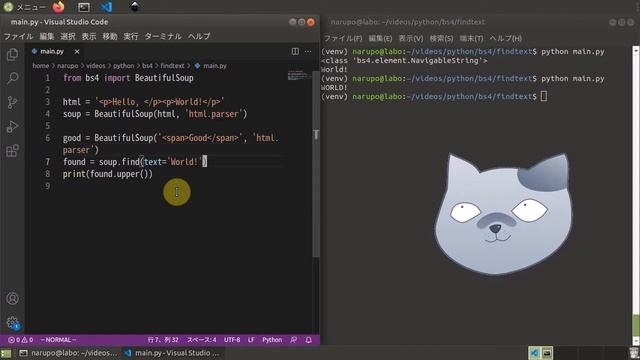Image resolution: width=640 pixels, height=360 pixels.
Task: Open notifications bell in status bar
Action: point(309,340)
